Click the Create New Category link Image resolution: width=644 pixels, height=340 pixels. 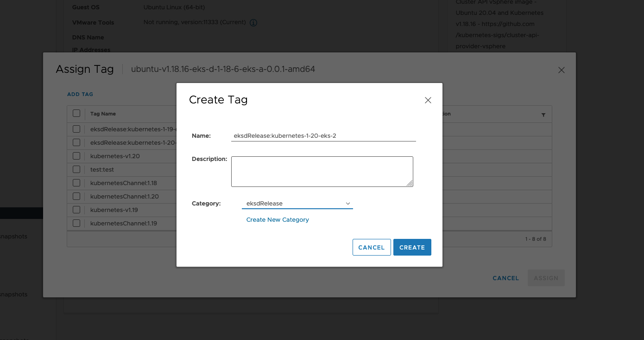coord(278,220)
